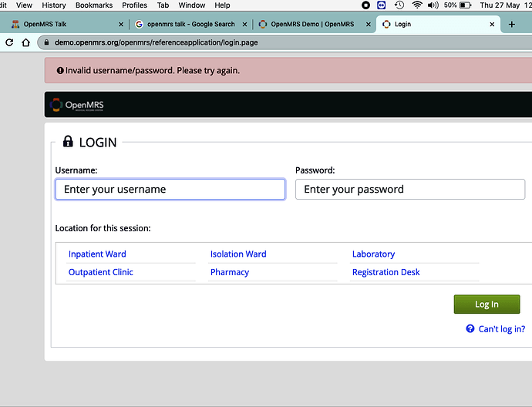
Task: Open the View menu
Action: pos(24,5)
